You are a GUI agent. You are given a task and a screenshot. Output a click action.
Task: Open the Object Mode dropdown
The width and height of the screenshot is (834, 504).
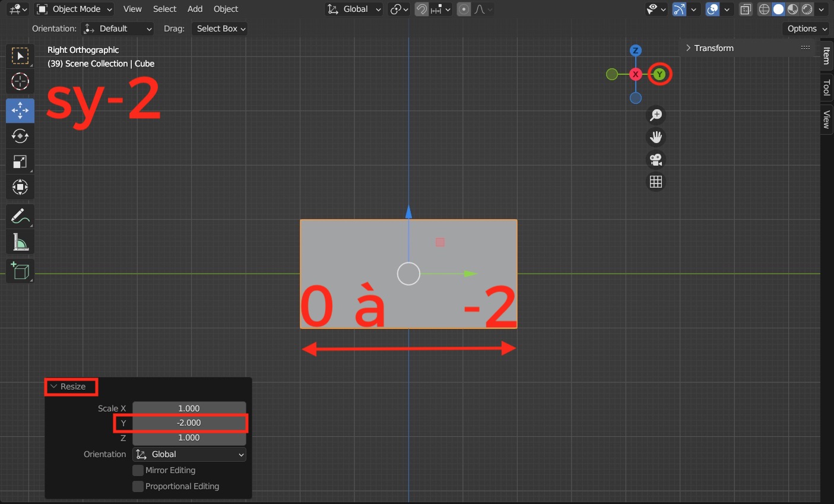coord(74,9)
